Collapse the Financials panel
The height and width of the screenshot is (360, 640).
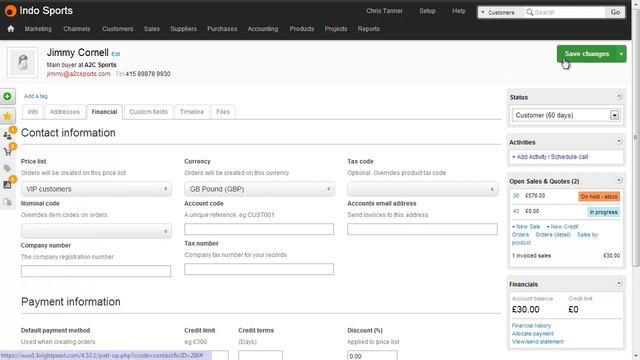point(619,283)
